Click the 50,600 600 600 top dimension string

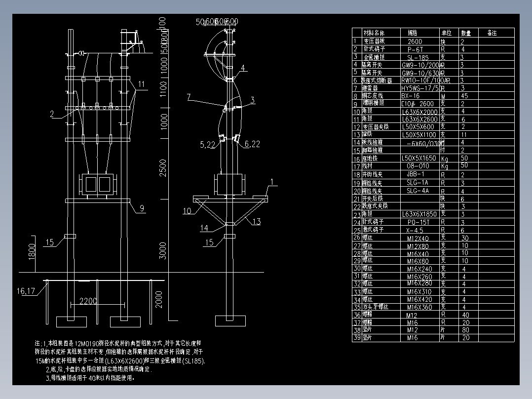217,22
